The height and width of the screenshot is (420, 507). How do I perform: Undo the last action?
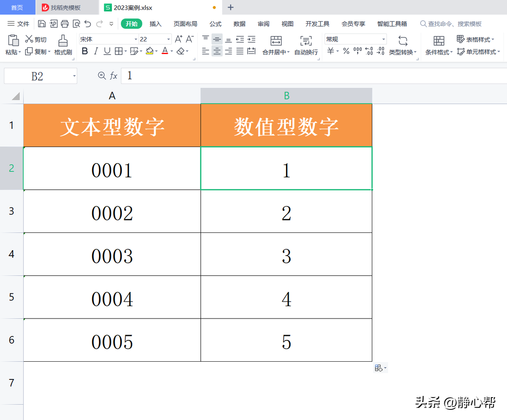pyautogui.click(x=87, y=24)
